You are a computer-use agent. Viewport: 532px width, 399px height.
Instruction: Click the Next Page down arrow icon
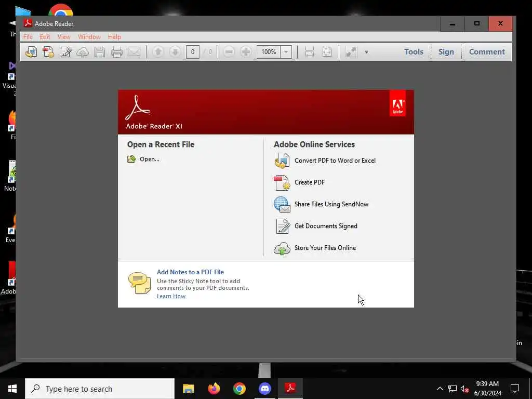click(175, 51)
